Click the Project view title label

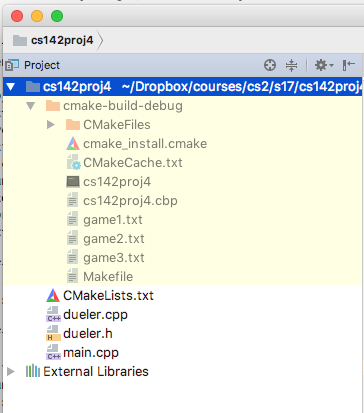click(42, 65)
